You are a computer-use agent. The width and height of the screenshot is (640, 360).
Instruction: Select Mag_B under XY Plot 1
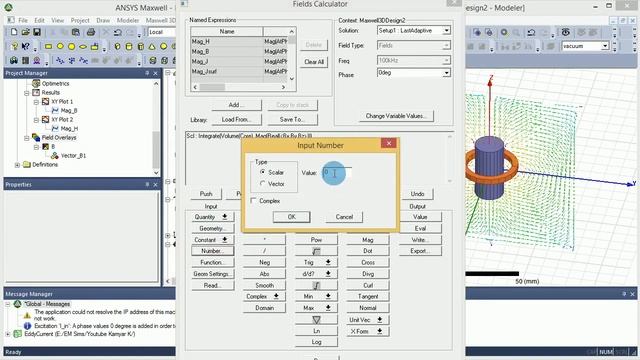[69, 111]
